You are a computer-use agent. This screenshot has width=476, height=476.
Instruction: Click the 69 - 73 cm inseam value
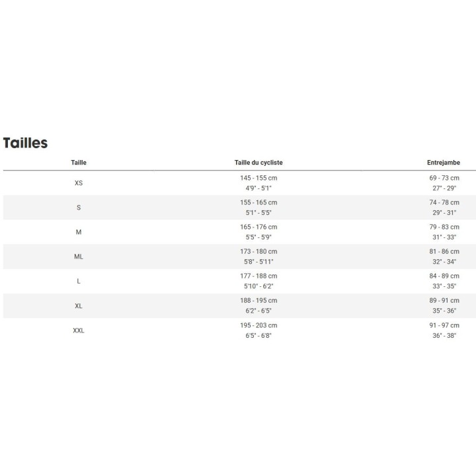pos(443,178)
